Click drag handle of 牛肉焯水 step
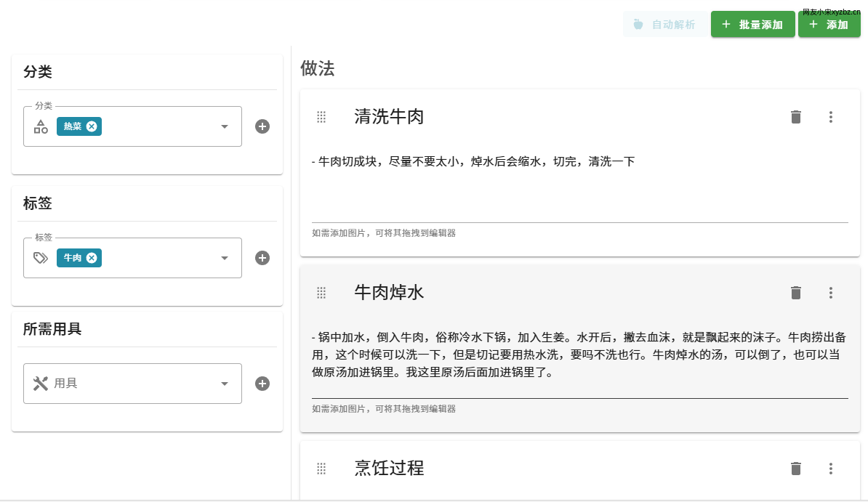 [321, 293]
